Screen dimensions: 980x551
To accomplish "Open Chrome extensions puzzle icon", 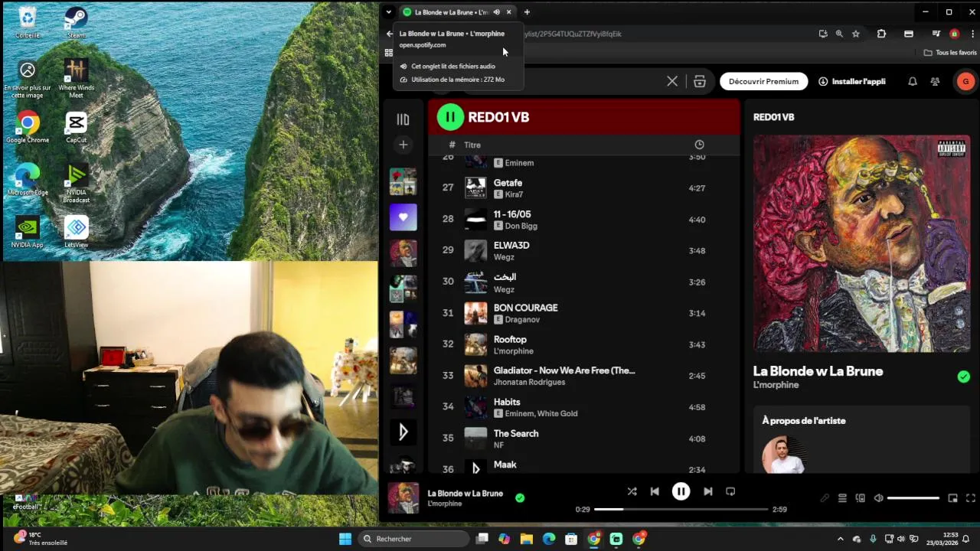I will coord(881,34).
